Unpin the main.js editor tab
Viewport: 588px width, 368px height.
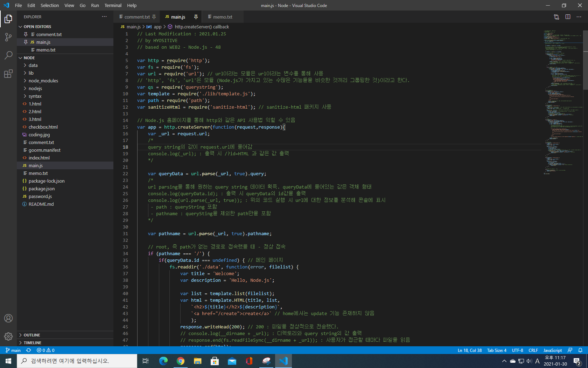coord(196,17)
